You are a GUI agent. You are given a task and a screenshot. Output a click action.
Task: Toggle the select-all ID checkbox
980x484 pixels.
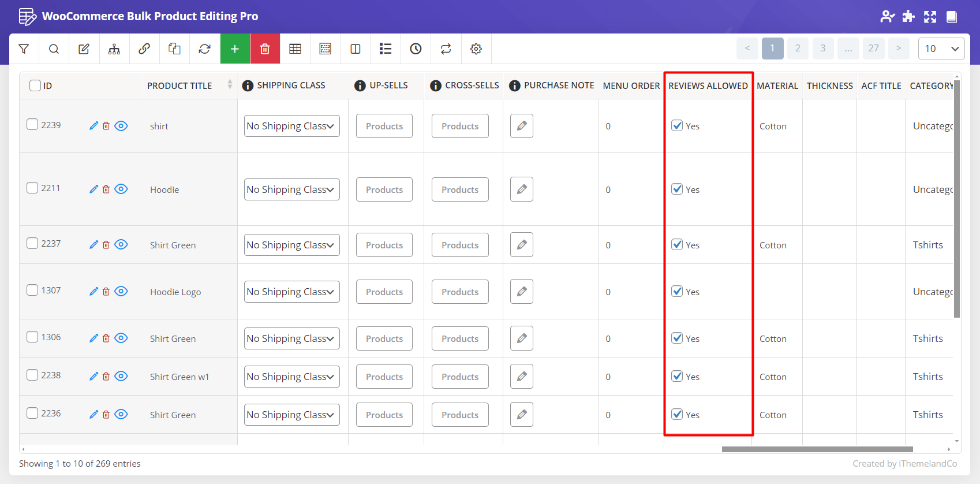[x=35, y=85]
